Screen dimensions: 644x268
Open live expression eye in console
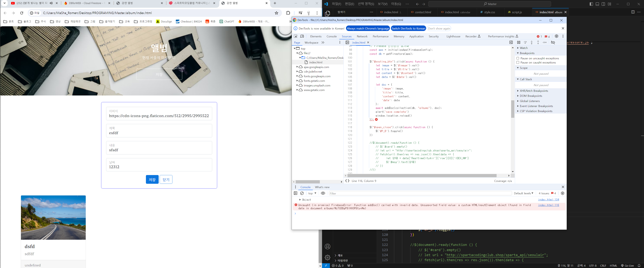click(x=323, y=193)
